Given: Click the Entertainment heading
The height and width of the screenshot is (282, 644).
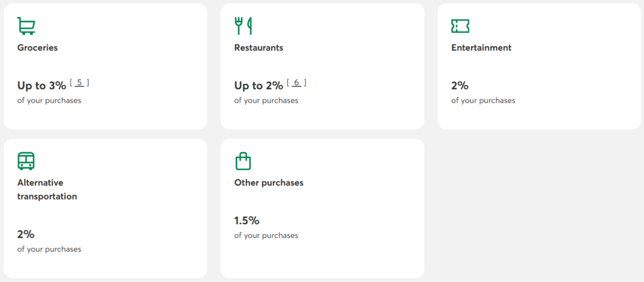Looking at the screenshot, I should point(481,48).
